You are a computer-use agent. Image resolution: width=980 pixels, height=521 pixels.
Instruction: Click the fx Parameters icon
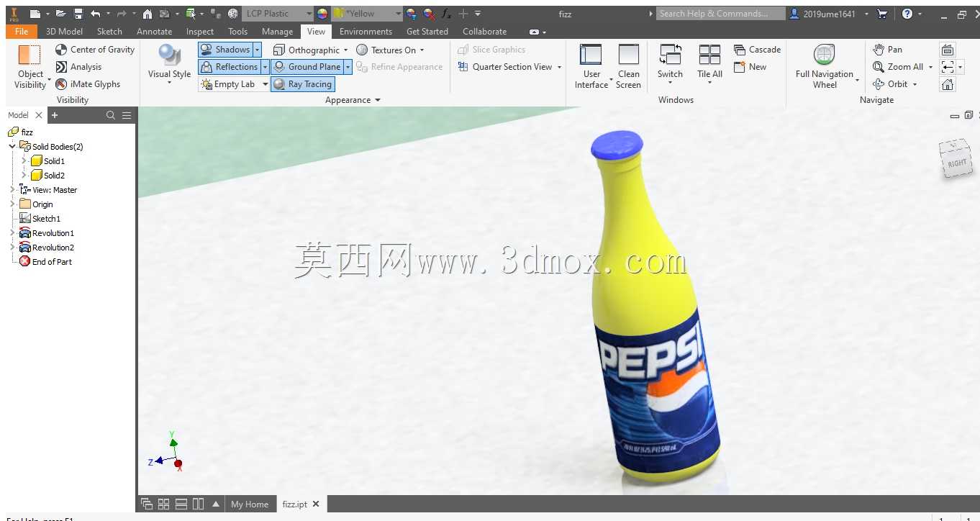point(446,14)
